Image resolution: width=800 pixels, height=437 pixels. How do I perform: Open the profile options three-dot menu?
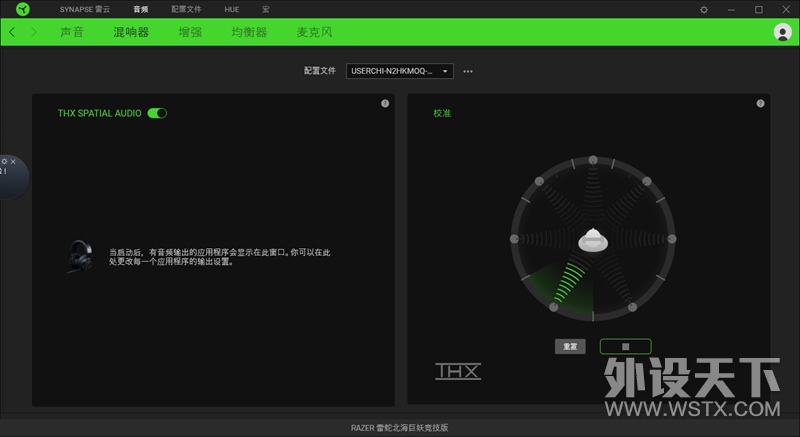tap(468, 71)
